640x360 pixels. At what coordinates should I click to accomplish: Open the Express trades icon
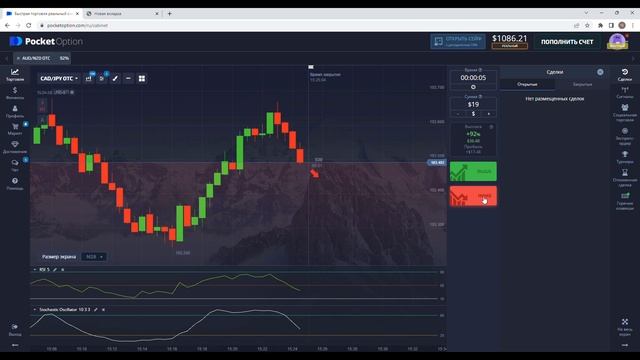[x=624, y=136]
